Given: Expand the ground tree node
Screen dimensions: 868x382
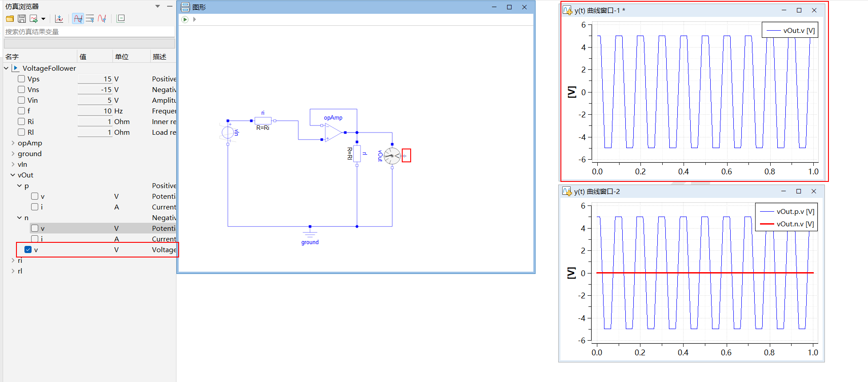Looking at the screenshot, I should [13, 153].
